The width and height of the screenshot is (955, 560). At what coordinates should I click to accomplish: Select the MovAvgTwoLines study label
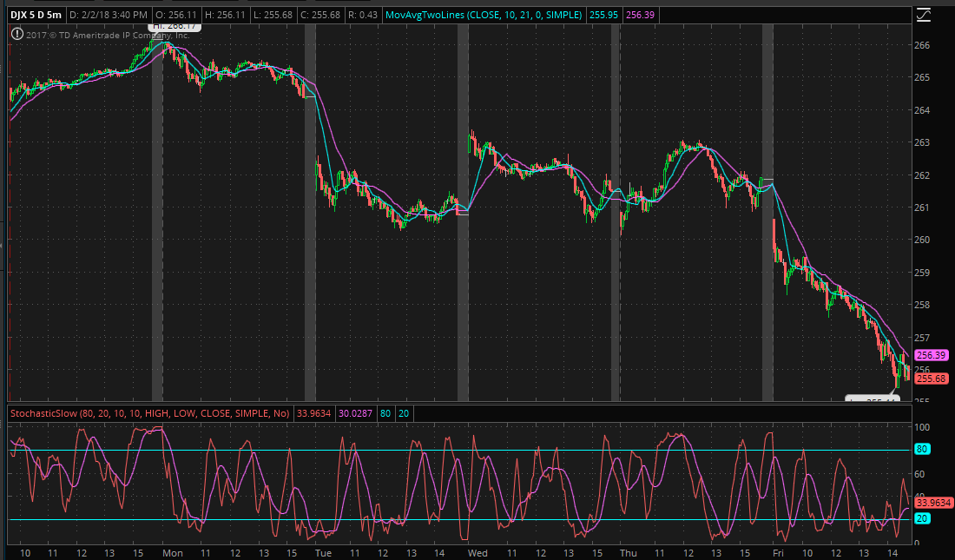click(485, 16)
